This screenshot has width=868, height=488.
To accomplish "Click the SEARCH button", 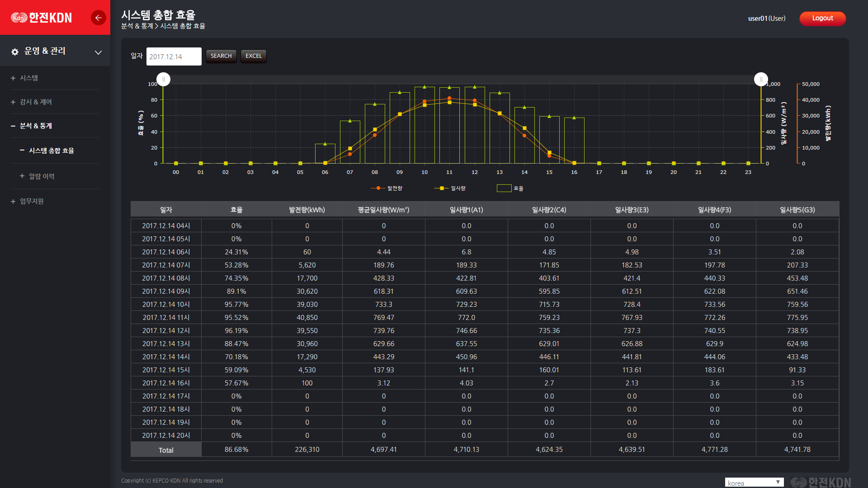I will tap(221, 56).
